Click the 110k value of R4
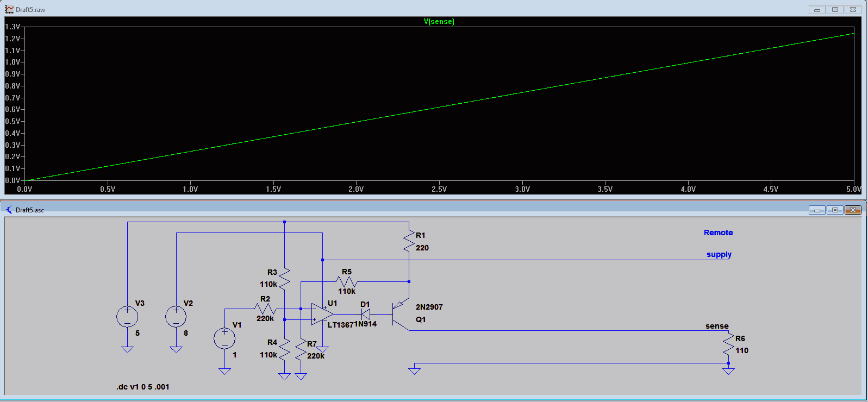The width and height of the screenshot is (868, 402). [x=268, y=355]
